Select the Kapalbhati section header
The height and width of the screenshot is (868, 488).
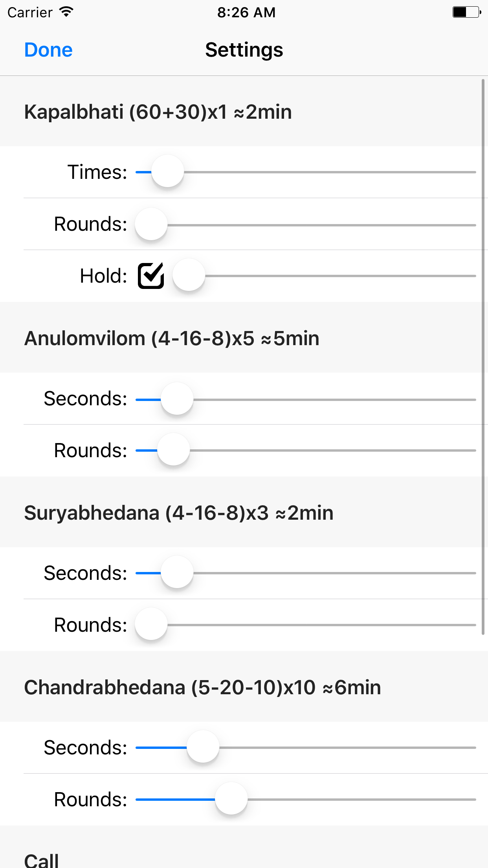point(157,111)
